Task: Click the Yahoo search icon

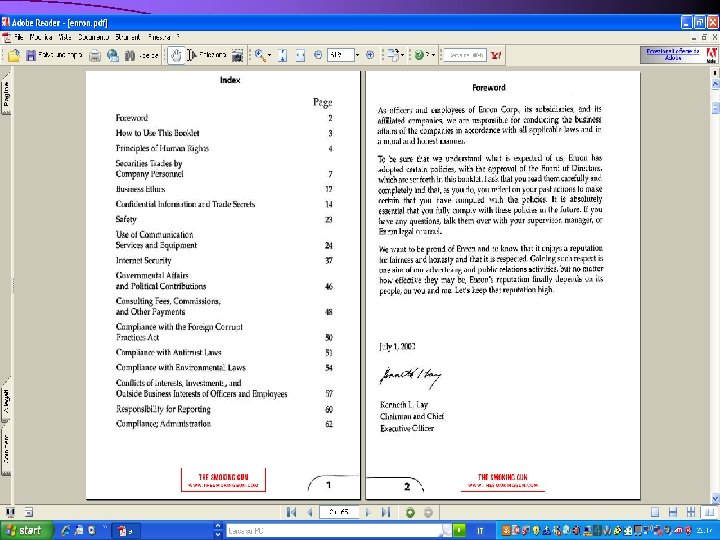Action: point(496,56)
